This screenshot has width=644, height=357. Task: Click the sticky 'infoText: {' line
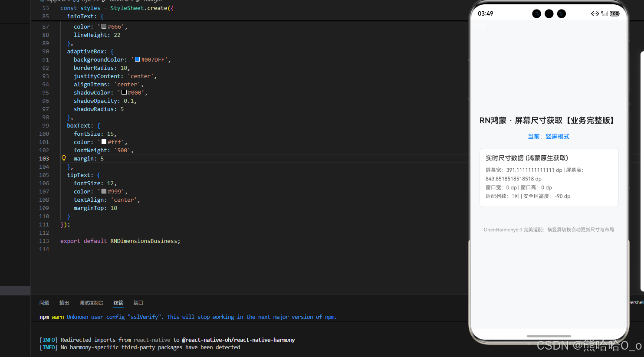click(85, 16)
